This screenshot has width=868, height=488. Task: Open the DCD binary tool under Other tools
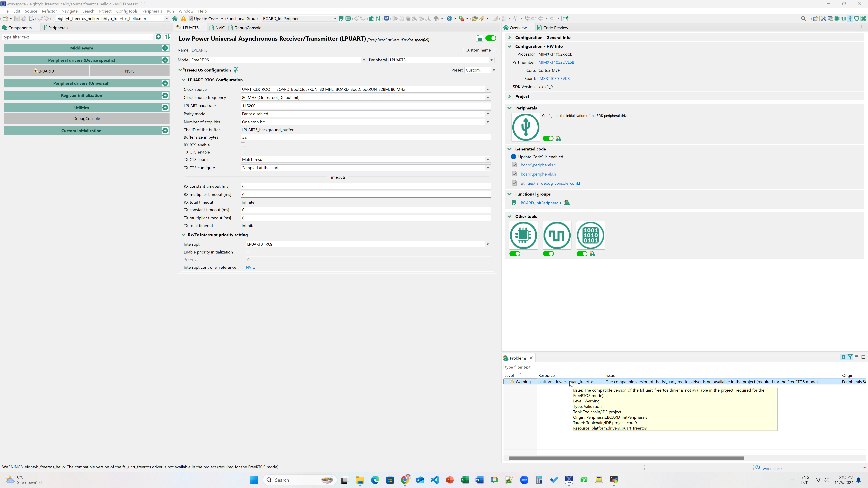(x=590, y=235)
